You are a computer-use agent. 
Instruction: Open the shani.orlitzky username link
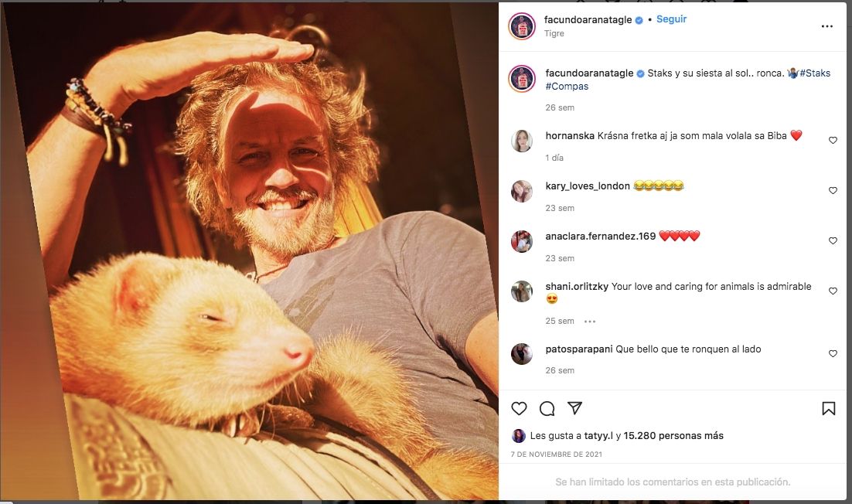[577, 287]
